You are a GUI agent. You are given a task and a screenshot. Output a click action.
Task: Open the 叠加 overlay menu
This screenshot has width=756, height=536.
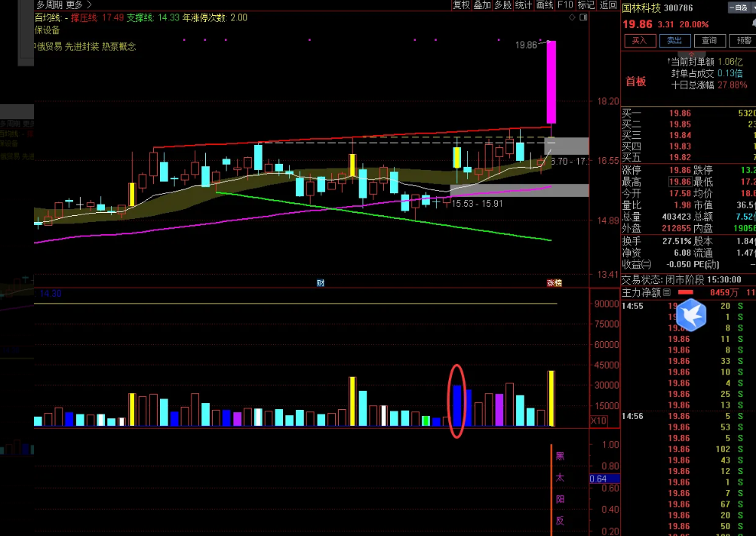click(x=482, y=5)
